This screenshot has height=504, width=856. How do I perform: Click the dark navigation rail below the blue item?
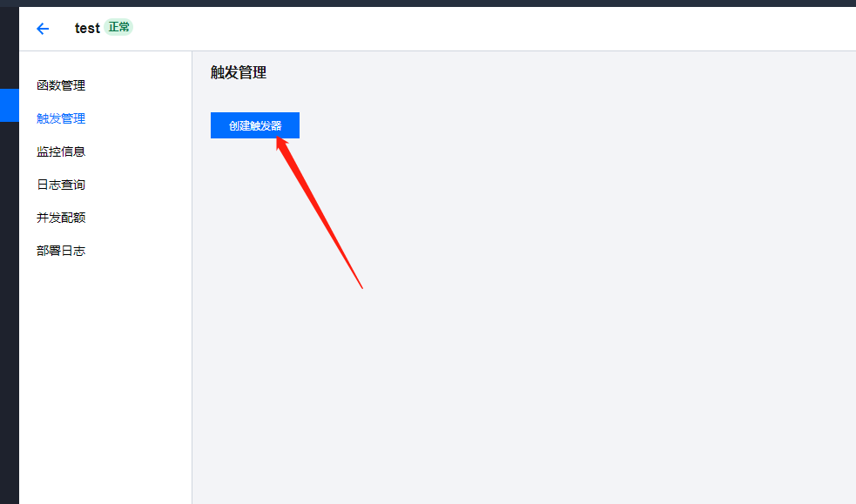coord(10,312)
